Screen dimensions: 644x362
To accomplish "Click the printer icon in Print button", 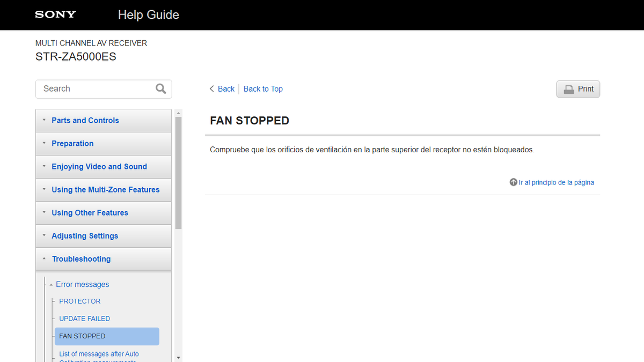I will 568,89.
